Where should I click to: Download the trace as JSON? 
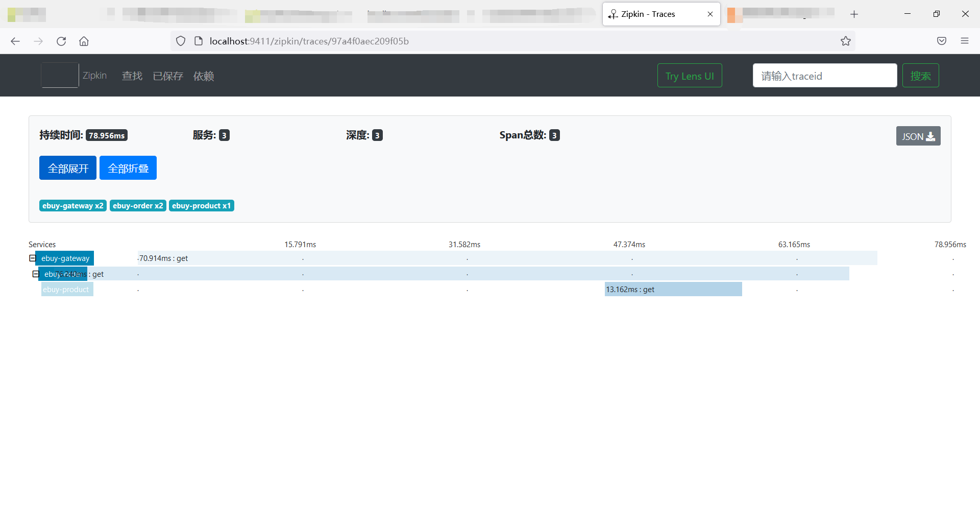click(x=918, y=136)
